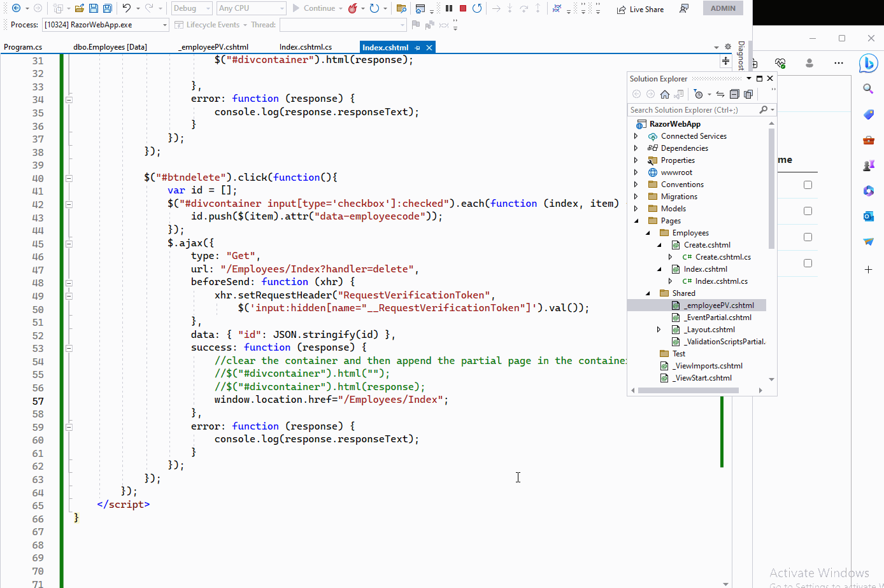884x588 pixels.
Task: Click the ADMIN button
Action: [x=723, y=8]
